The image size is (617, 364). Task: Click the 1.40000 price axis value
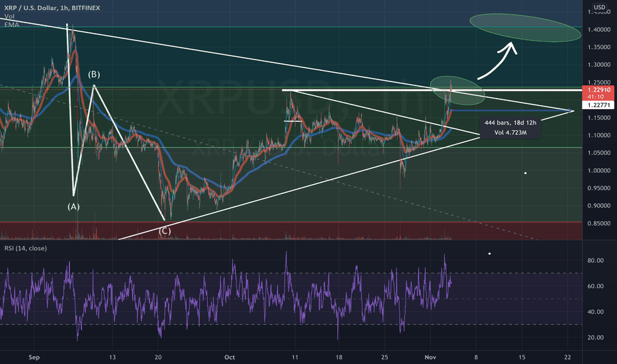[x=599, y=30]
